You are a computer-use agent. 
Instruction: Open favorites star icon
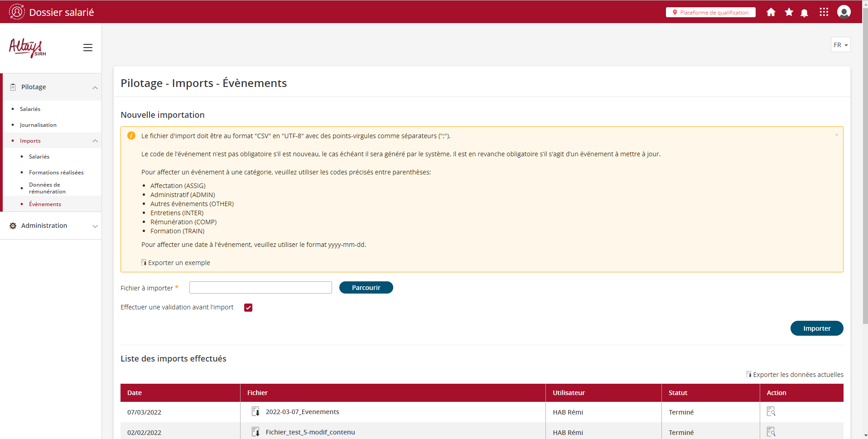point(789,12)
